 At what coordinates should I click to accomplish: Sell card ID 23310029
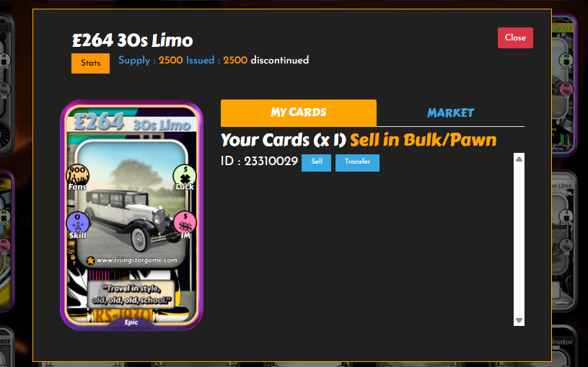coord(316,162)
